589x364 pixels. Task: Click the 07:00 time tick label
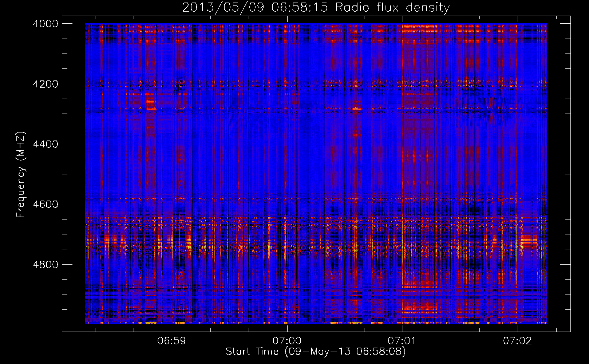pos(287,341)
